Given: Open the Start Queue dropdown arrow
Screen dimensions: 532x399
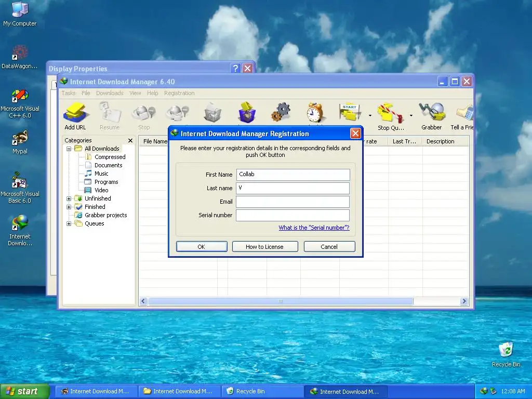Looking at the screenshot, I should [370, 116].
